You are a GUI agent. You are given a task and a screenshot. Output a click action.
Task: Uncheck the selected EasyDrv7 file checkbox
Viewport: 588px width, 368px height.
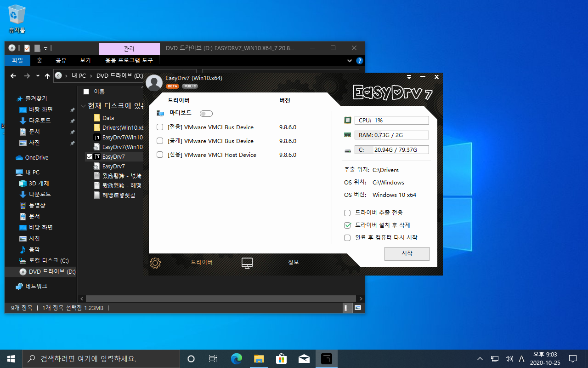click(89, 157)
